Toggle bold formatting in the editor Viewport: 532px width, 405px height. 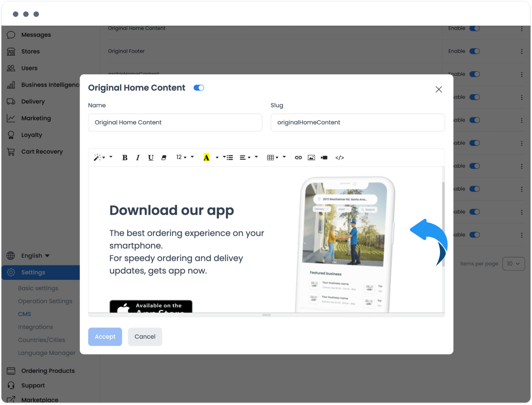[x=125, y=158]
